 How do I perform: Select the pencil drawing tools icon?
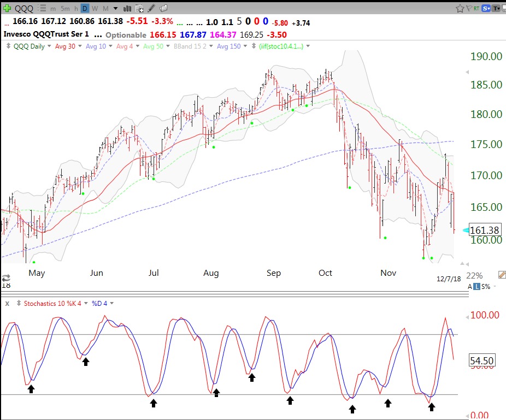click(x=151, y=8)
